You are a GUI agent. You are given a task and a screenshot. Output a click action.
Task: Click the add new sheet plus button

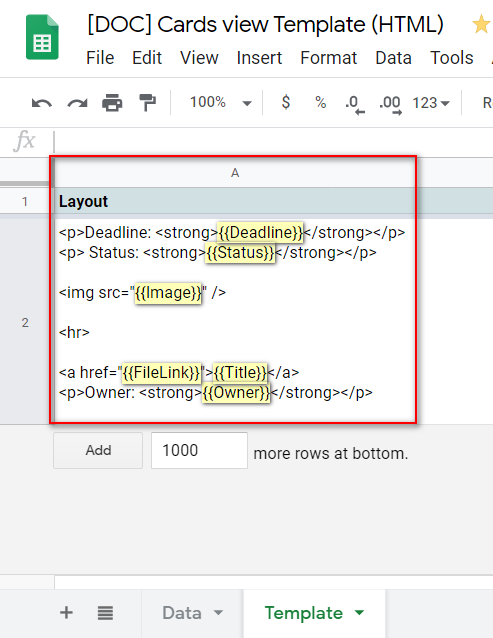click(66, 612)
